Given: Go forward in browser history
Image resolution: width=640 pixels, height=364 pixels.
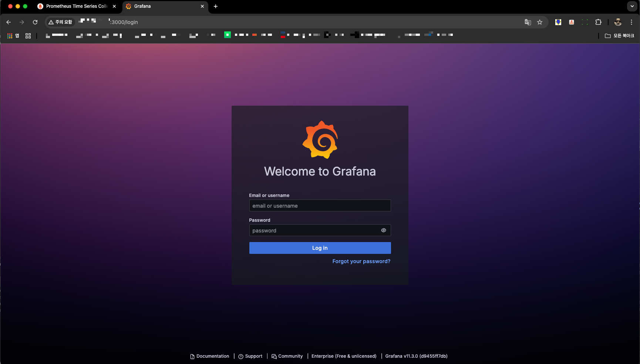Looking at the screenshot, I should [22, 22].
